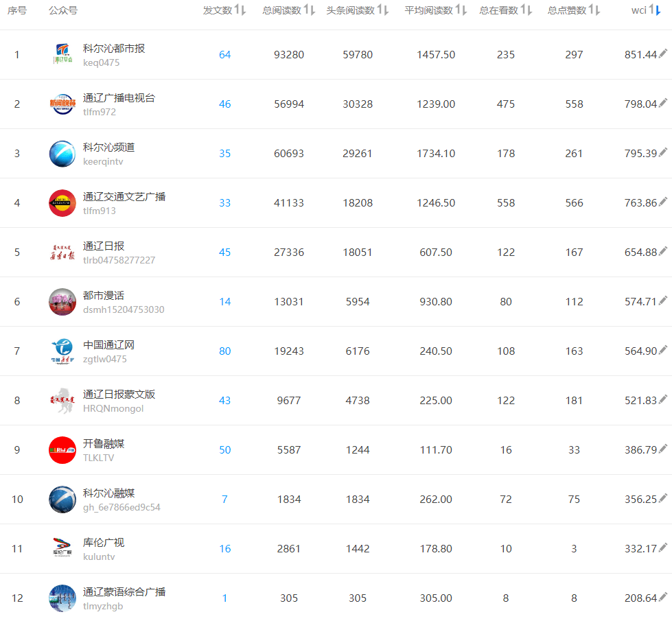Viewport: 672px width, 621px height.
Task: Open article count 64 for 科尔沁都市报
Action: pos(224,55)
